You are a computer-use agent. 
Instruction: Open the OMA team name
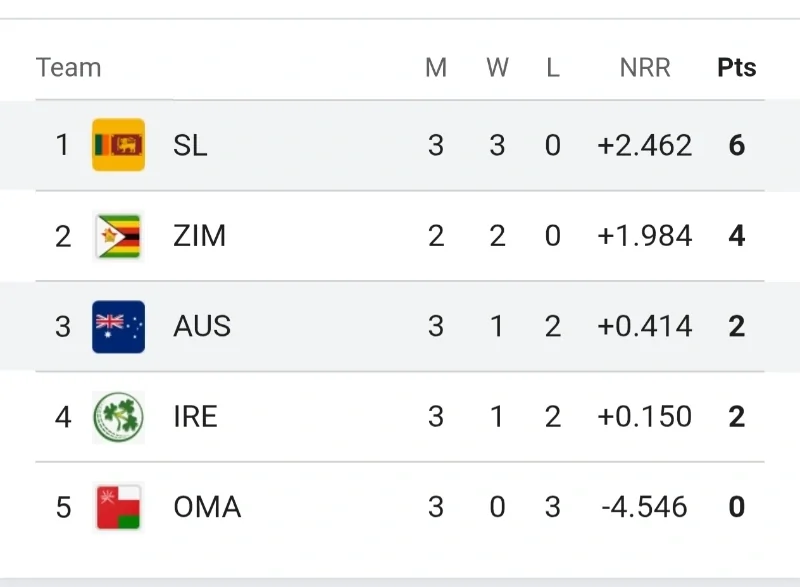coord(207,507)
